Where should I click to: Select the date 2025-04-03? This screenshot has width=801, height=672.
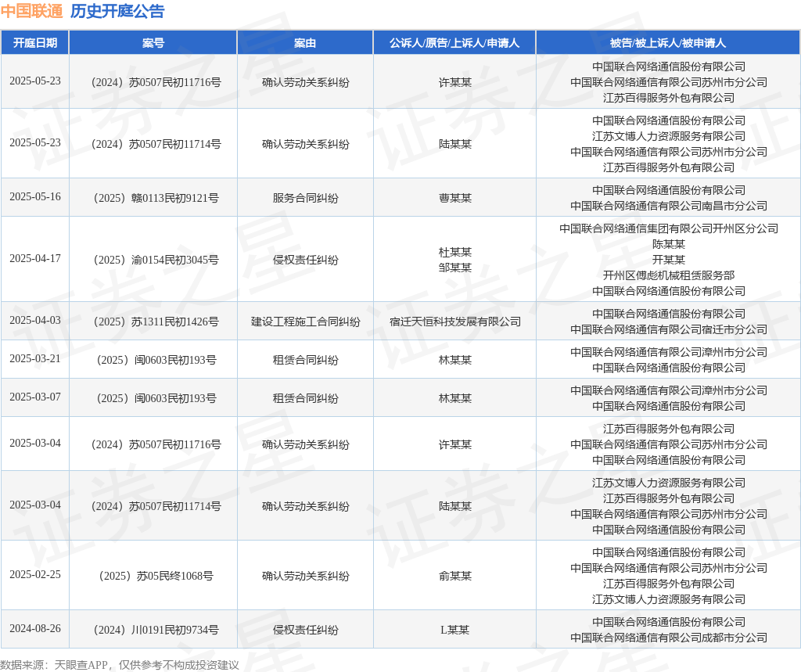coord(34,321)
